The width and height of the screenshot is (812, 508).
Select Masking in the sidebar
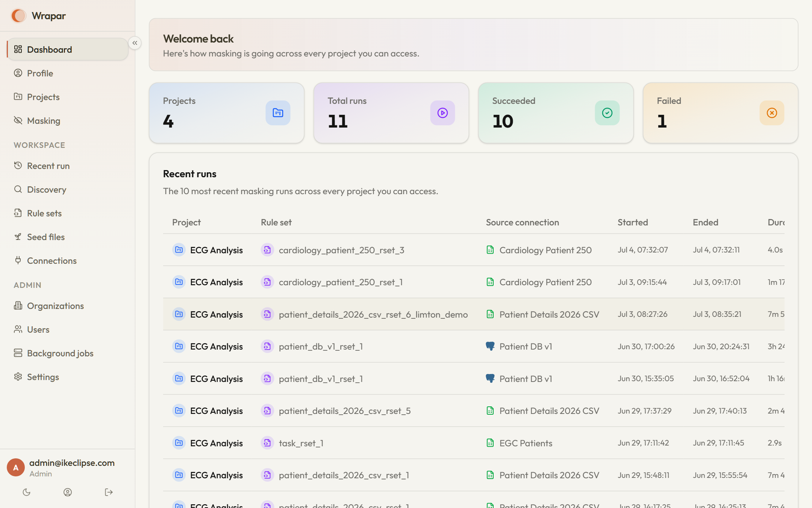pos(68,120)
